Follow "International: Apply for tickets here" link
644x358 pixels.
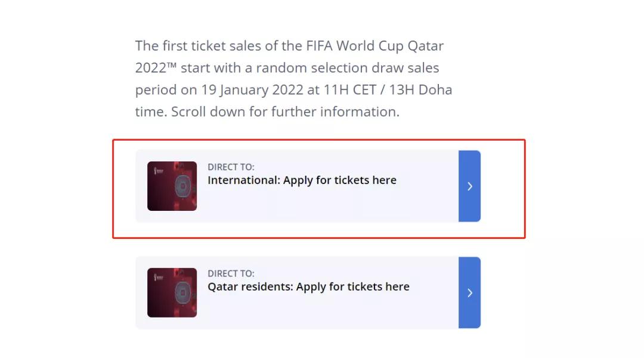302,180
